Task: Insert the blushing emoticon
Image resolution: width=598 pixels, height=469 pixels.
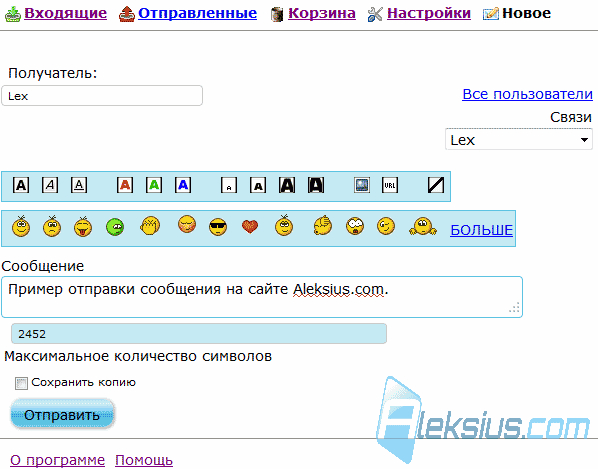Action: (x=187, y=224)
